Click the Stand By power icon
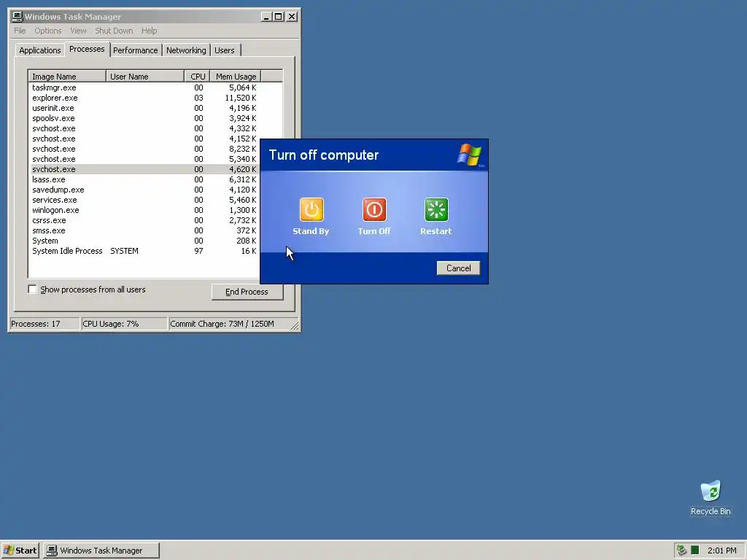 click(x=311, y=209)
